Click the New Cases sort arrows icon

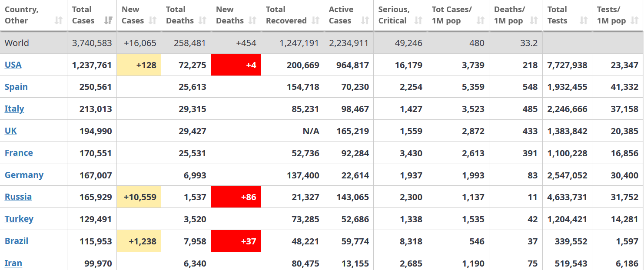coord(153,20)
